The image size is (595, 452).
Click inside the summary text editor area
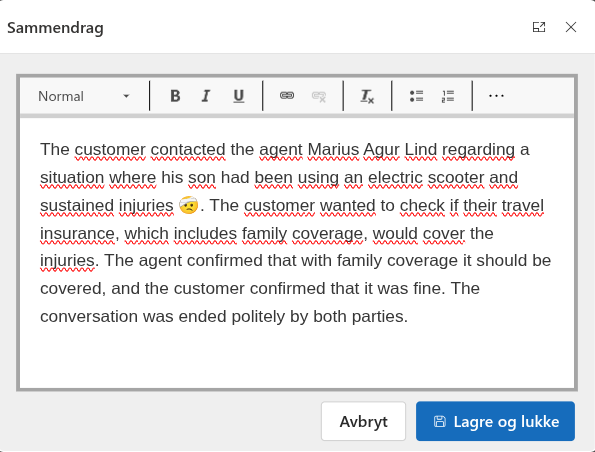297,253
